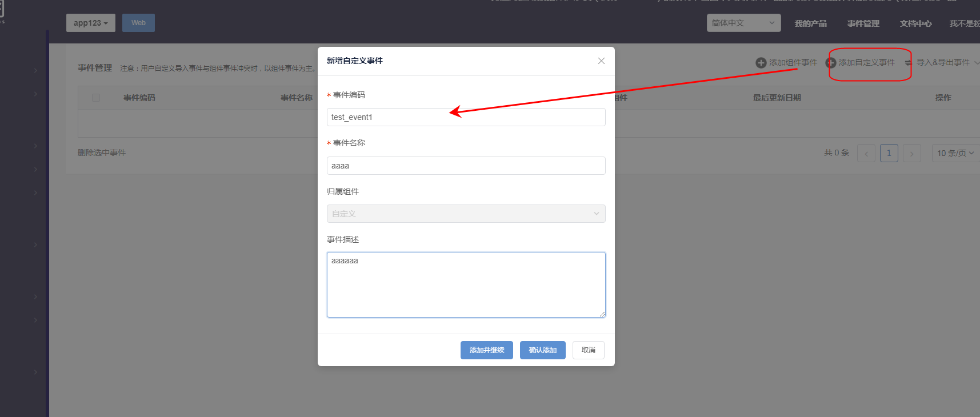The image size is (980, 417).
Task: Go to the previous page arrow
Action: click(x=866, y=153)
